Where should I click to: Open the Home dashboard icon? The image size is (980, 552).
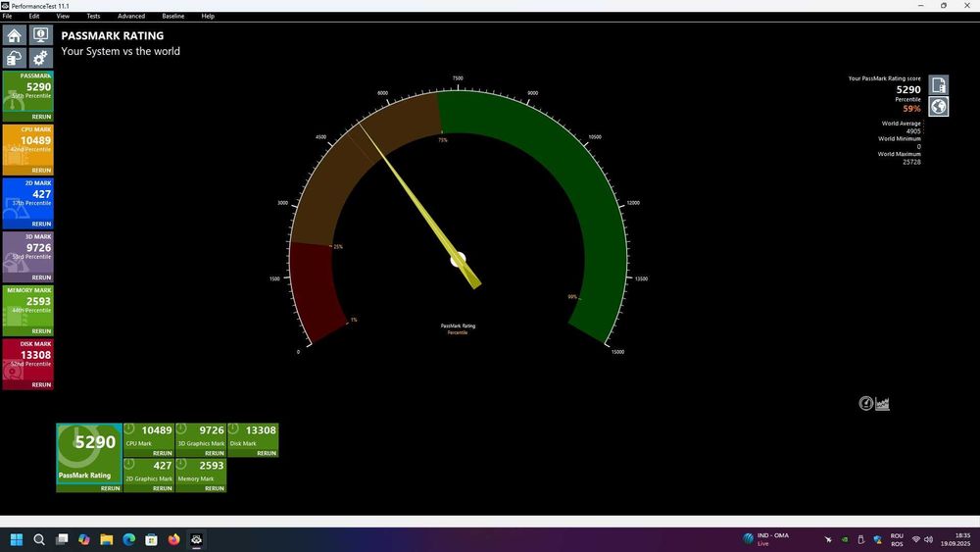15,35
